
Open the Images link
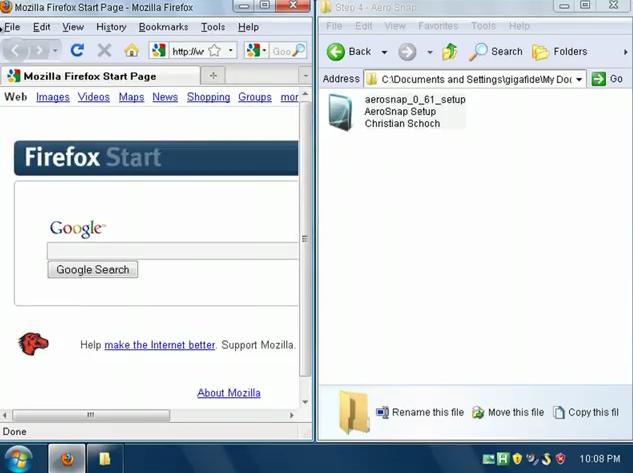(x=52, y=97)
